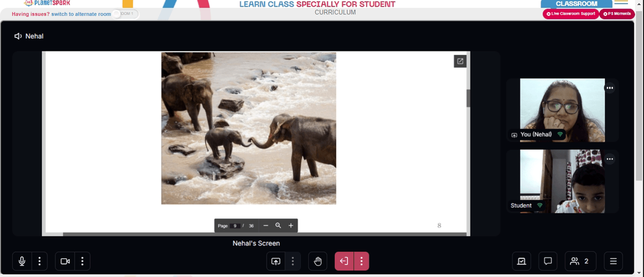The image size is (644, 277).
Task: Open the chat panel
Action: [x=548, y=261]
